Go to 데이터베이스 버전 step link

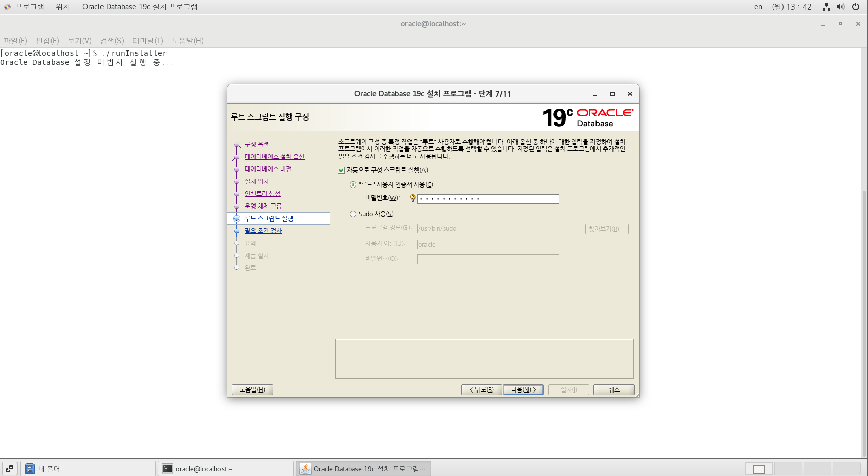[268, 169]
